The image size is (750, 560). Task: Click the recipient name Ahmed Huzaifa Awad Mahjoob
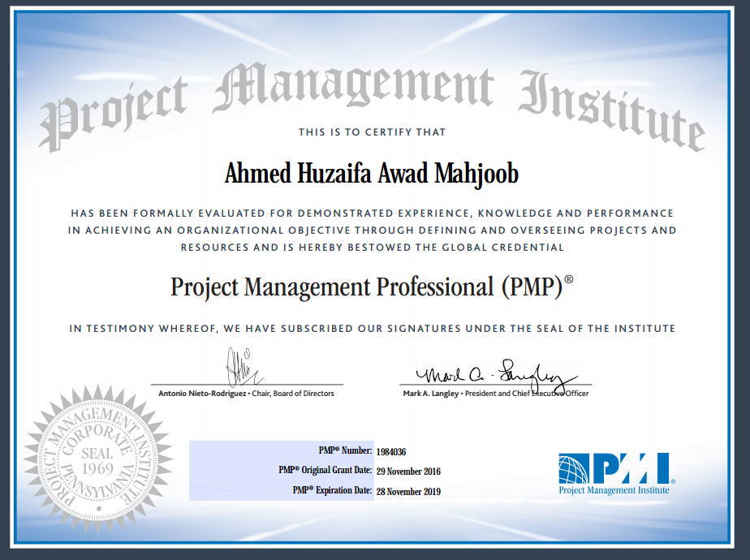pyautogui.click(x=372, y=174)
